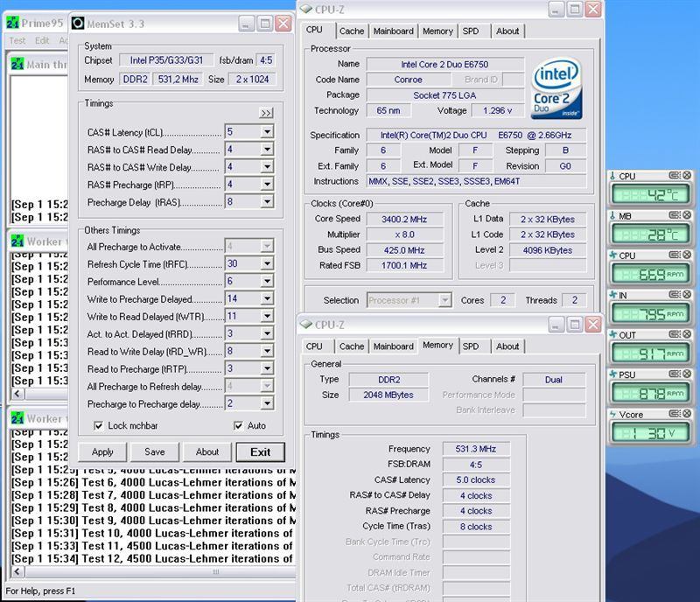Open settings icon on IN fan widget

[674, 294]
